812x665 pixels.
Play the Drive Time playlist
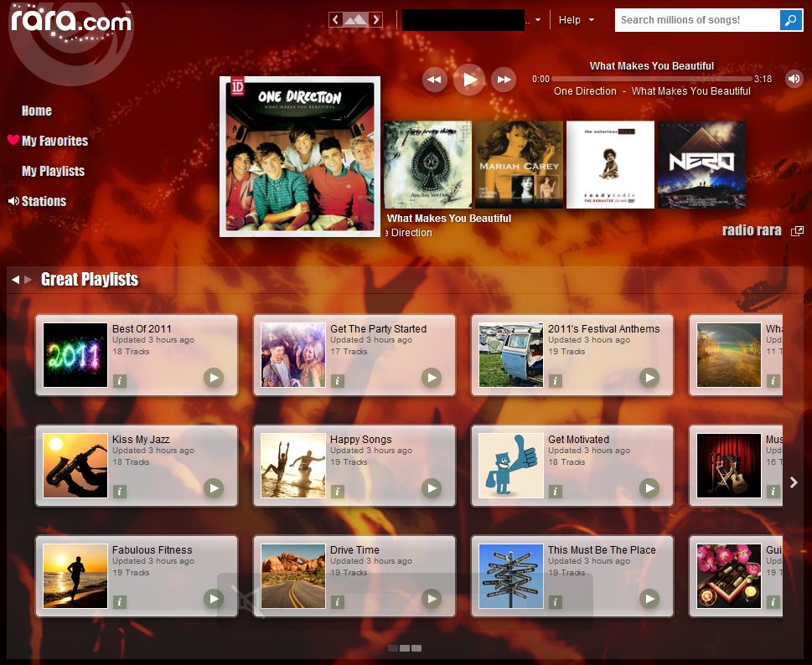click(432, 599)
